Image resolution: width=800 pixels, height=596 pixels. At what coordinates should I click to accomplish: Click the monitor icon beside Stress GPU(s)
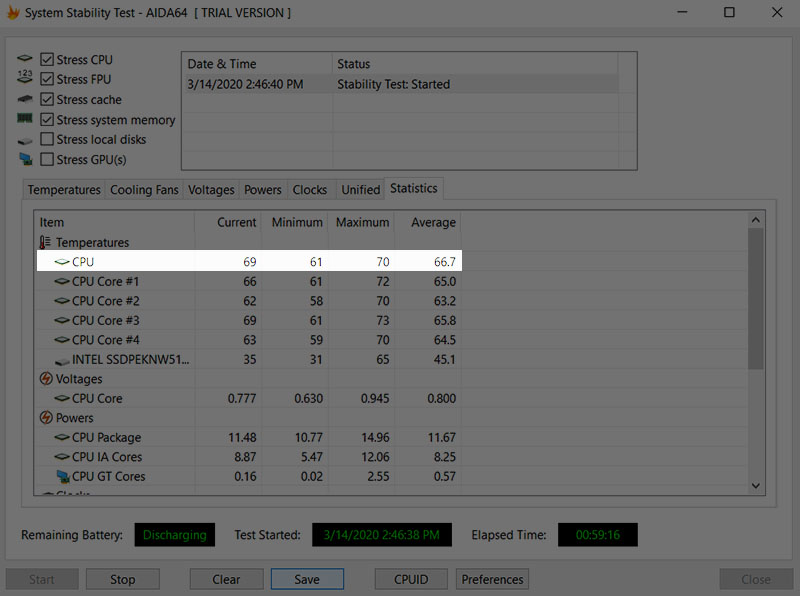click(26, 159)
